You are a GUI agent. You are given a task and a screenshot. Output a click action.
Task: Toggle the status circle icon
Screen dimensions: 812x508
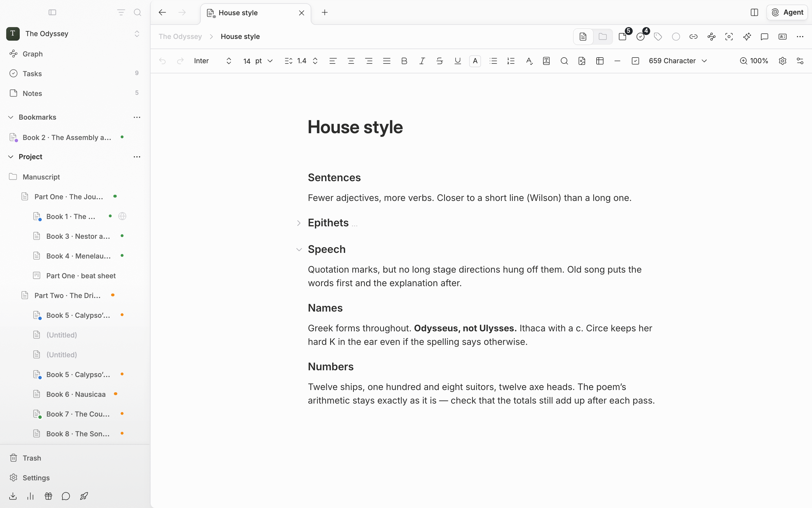coord(676,37)
